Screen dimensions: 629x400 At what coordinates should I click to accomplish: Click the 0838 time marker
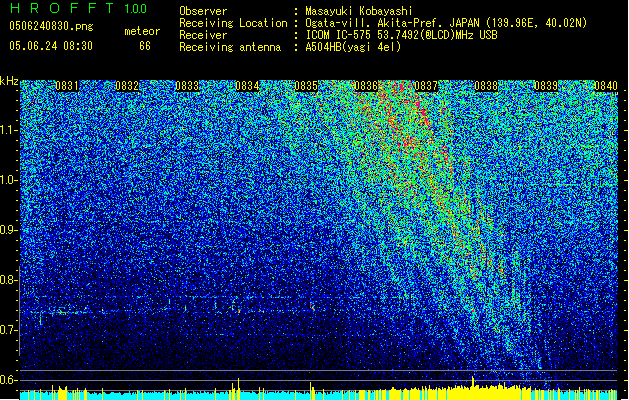tap(486, 86)
